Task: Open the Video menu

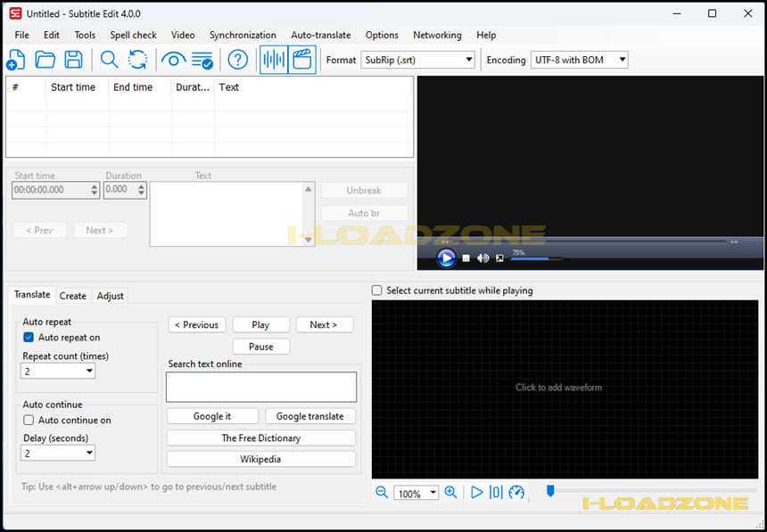Action: pyautogui.click(x=183, y=36)
